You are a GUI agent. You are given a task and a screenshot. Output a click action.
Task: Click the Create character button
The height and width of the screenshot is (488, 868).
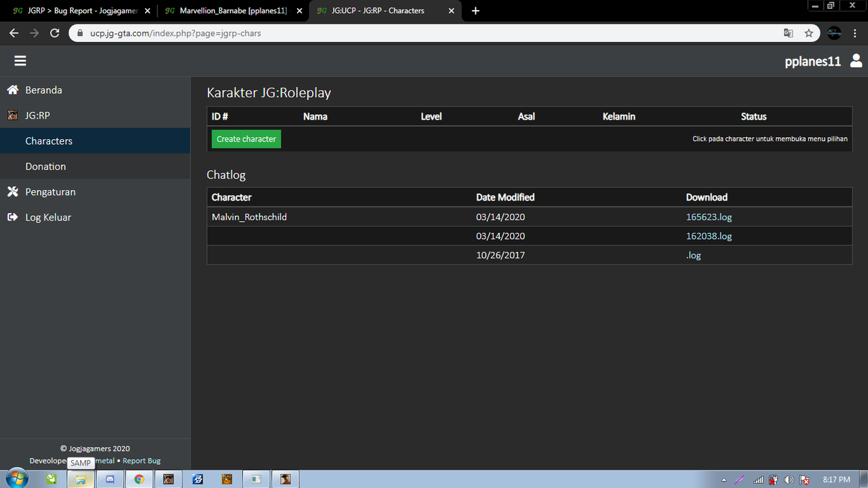pyautogui.click(x=246, y=139)
